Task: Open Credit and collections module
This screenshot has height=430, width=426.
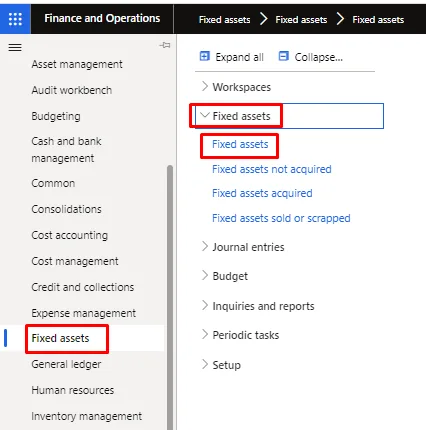Action: (x=82, y=287)
